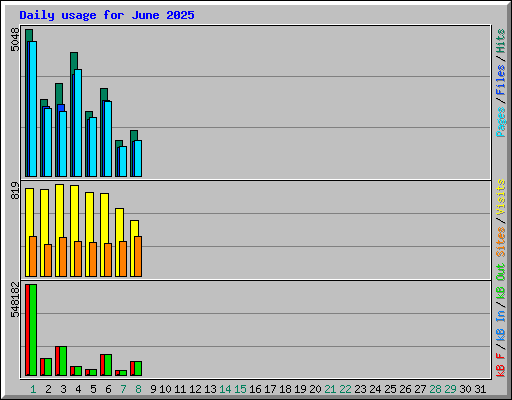512x400 pixels.
Task: Click day 21 on the x-axis
Action: coord(330,389)
